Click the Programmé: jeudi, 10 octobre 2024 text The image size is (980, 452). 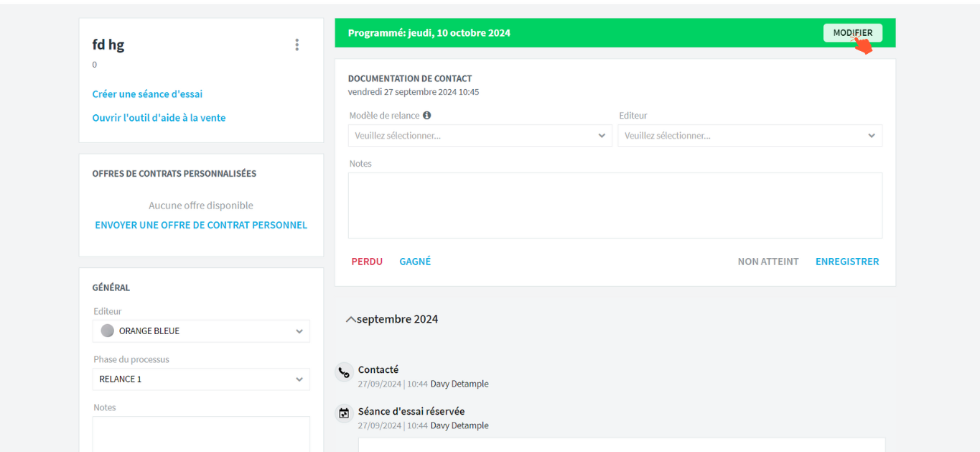(429, 33)
